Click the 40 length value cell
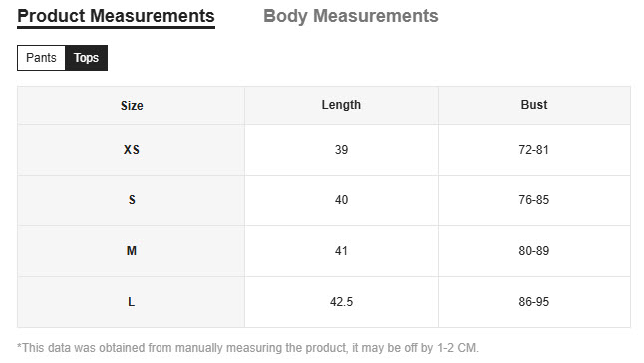 pyautogui.click(x=341, y=200)
